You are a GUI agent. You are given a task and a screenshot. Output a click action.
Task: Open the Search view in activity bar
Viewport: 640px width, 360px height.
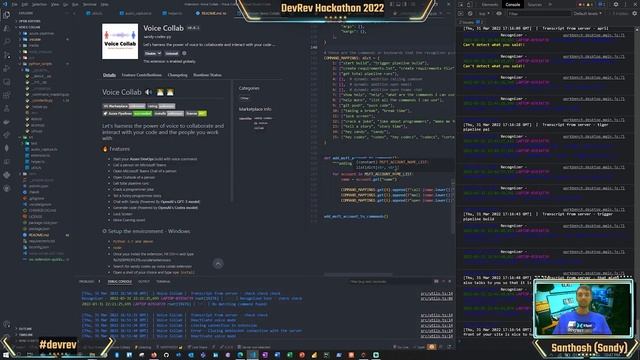click(x=7, y=42)
